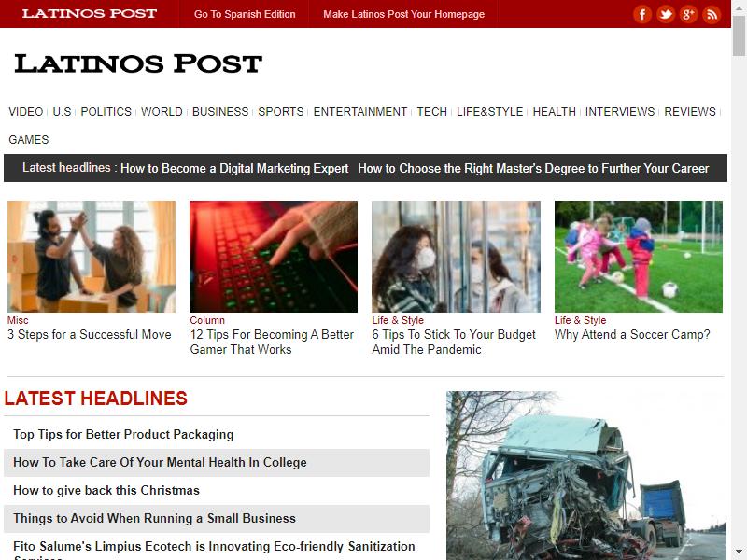Open '3 Steps for a Successful Move' article

click(89, 334)
